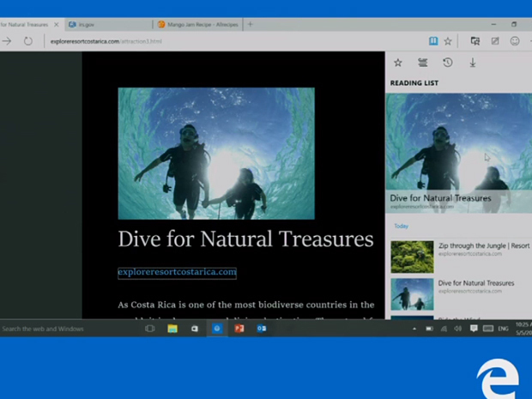Click the Make a Web Note icon

(x=495, y=41)
